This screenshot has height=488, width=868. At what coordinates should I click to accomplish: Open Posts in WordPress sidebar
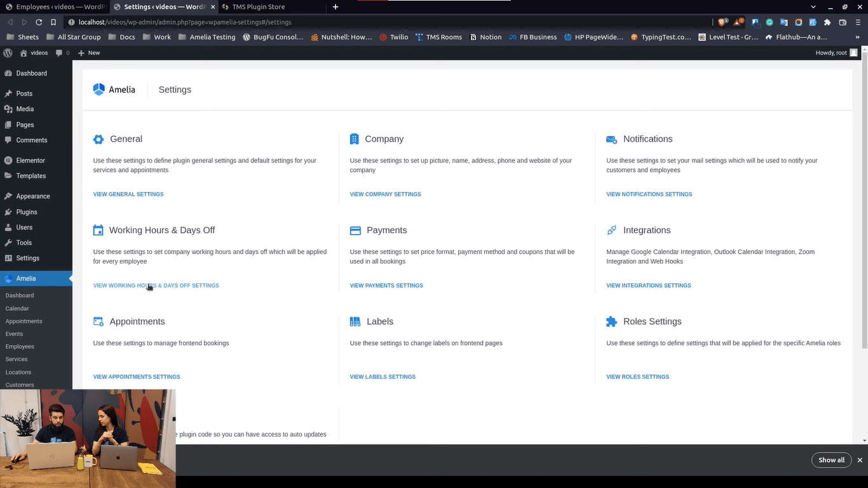coord(24,93)
